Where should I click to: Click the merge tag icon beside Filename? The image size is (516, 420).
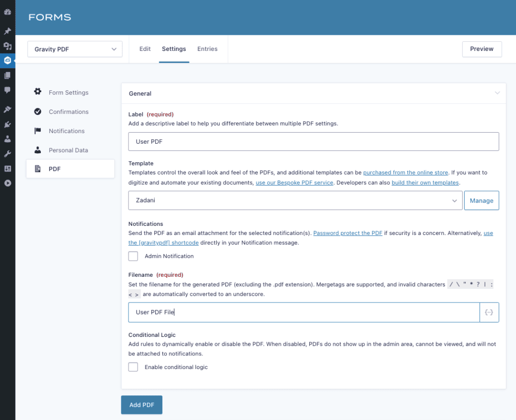(x=489, y=313)
